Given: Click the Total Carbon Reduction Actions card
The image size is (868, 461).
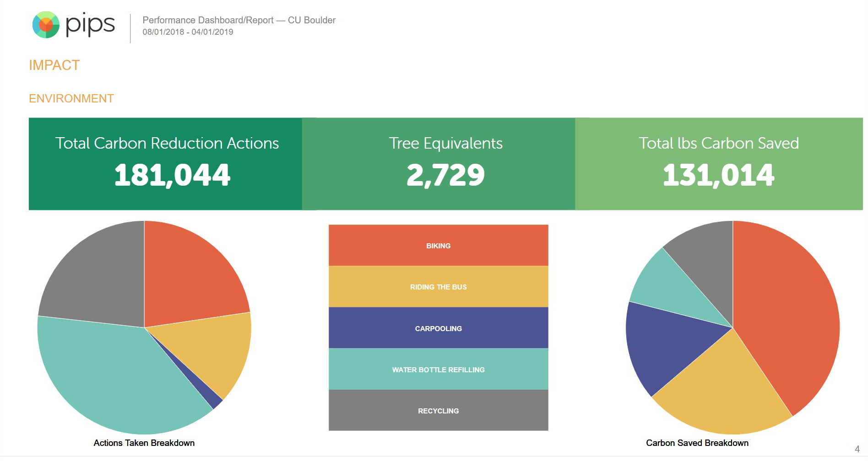Looking at the screenshot, I should (166, 164).
